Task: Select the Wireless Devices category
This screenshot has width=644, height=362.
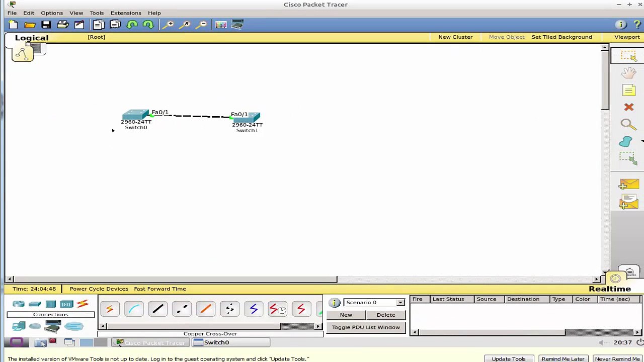Action: pos(66,304)
